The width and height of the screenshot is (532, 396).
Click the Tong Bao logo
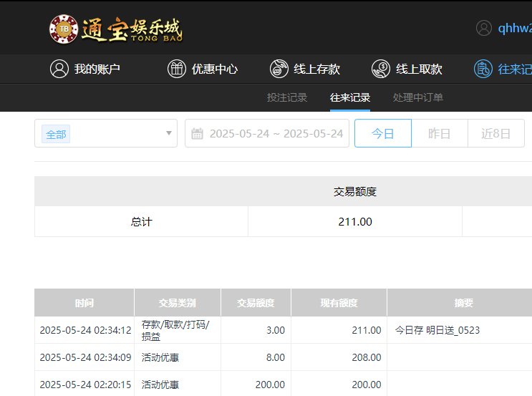click(115, 29)
